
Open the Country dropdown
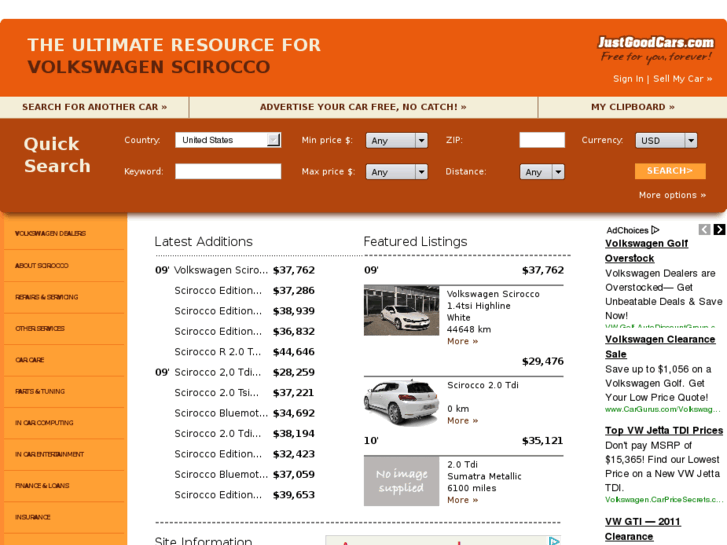coord(228,140)
